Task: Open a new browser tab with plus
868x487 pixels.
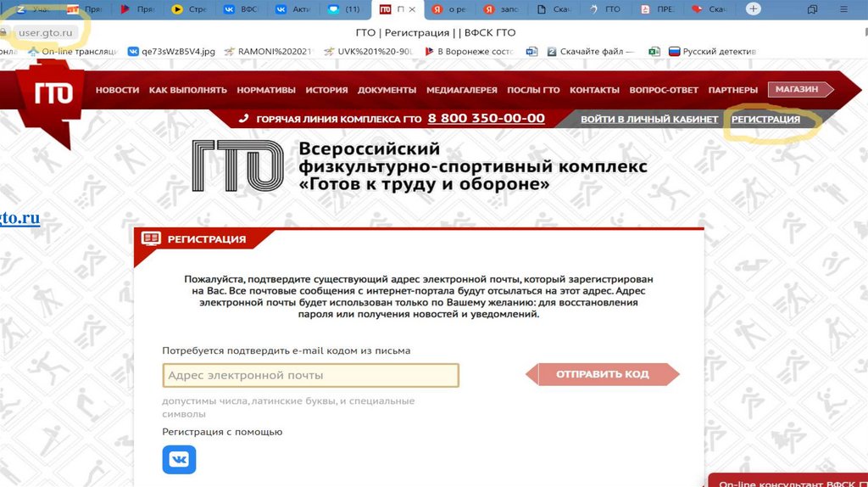Action: (x=753, y=8)
